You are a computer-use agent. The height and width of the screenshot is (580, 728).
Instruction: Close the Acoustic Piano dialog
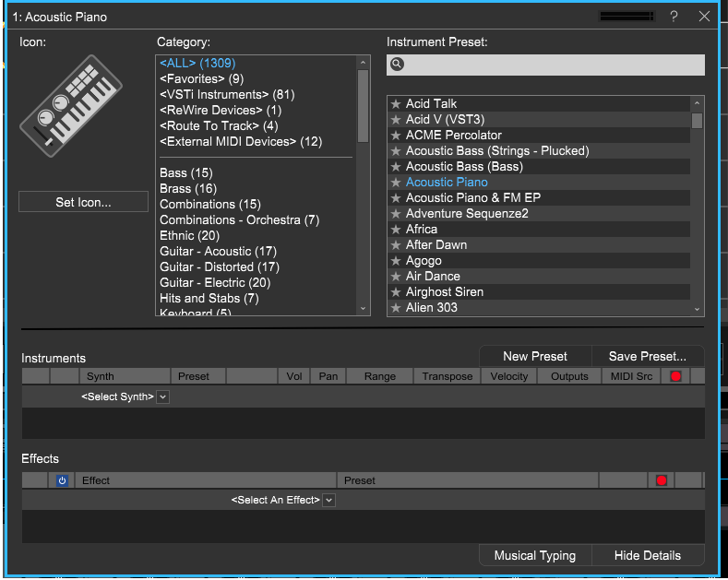click(704, 17)
